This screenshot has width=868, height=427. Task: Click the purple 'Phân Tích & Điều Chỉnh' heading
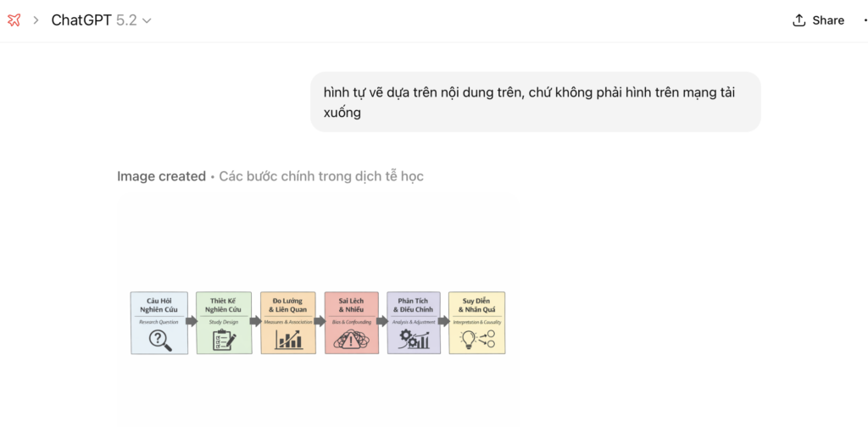coord(414,305)
